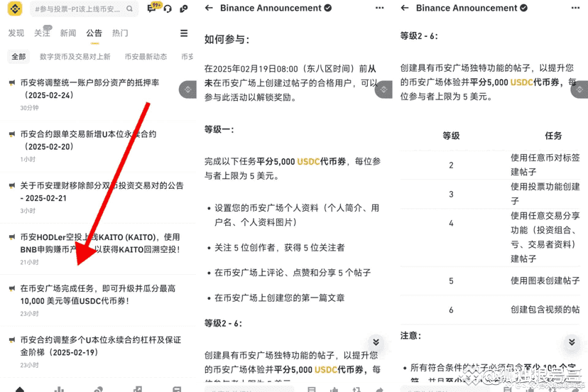Image resolution: width=588 pixels, height=392 pixels.
Task: Open USDC link in right page paragraph
Action: 522,82
